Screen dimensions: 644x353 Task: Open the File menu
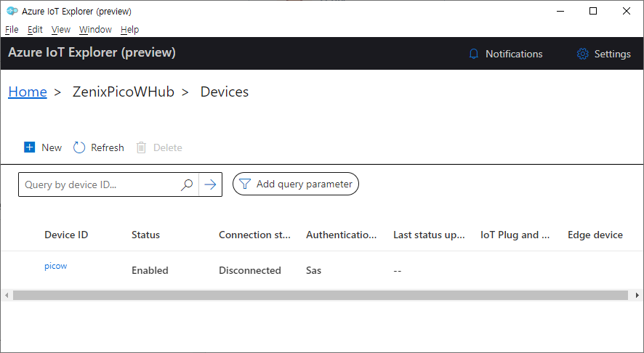12,30
